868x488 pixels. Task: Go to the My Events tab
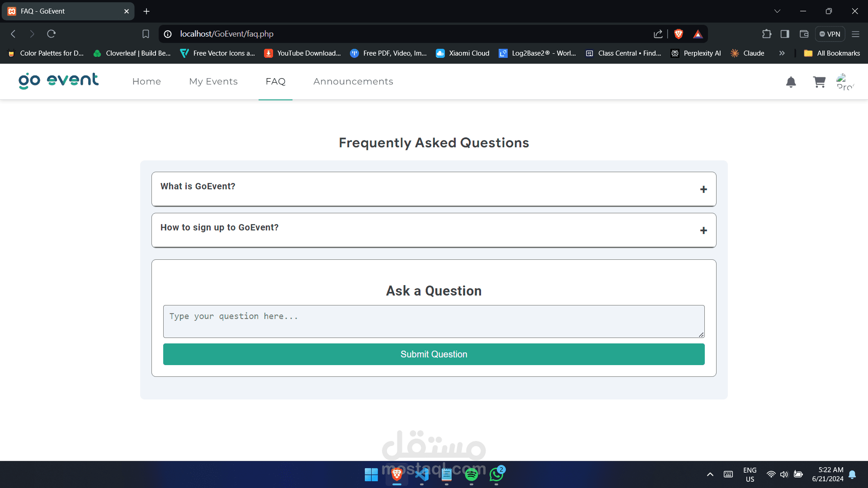(x=213, y=81)
